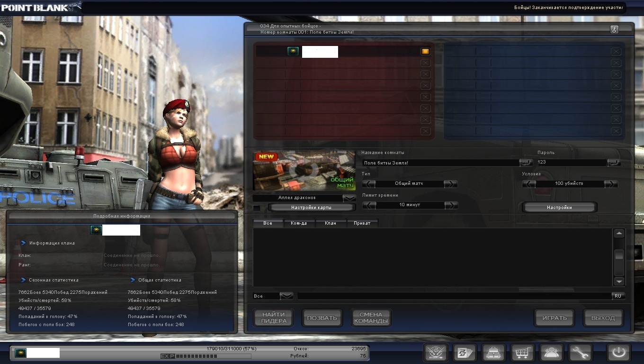Click the room name field Поле битвы Земля!
Screen dimensions: 644x364
coord(441,163)
